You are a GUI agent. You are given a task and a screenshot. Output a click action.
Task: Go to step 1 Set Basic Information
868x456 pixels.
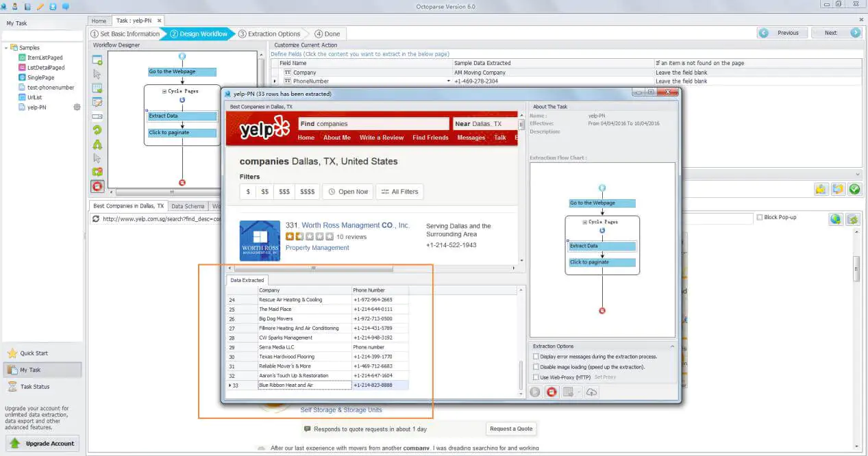(x=125, y=34)
